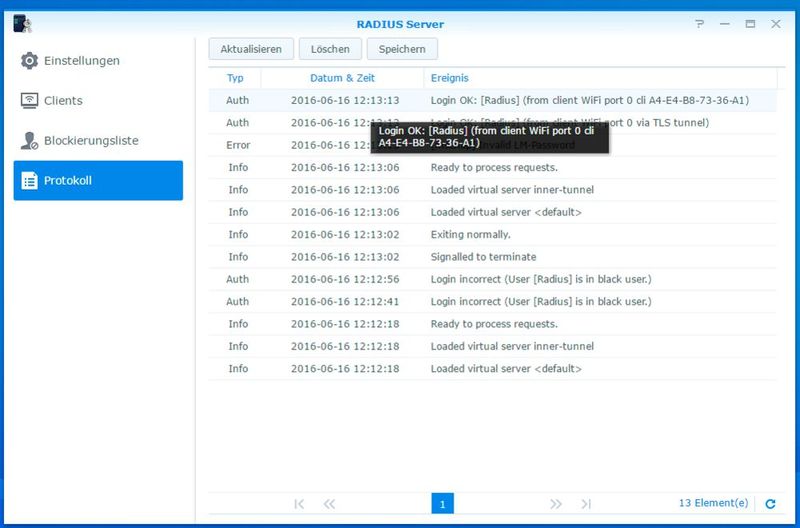Select the 'Signalled to terminate' row
Image resolution: width=800 pixels, height=528 pixels.
tap(492, 257)
